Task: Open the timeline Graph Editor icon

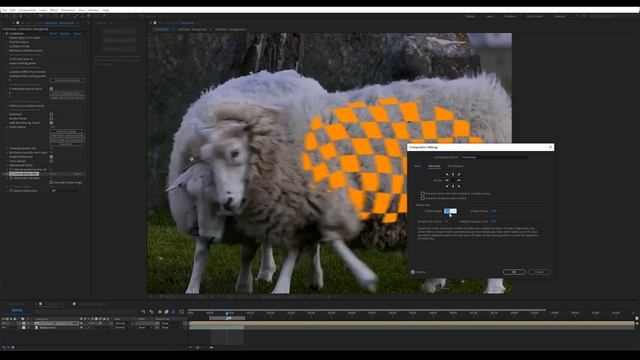Action: click(x=182, y=312)
